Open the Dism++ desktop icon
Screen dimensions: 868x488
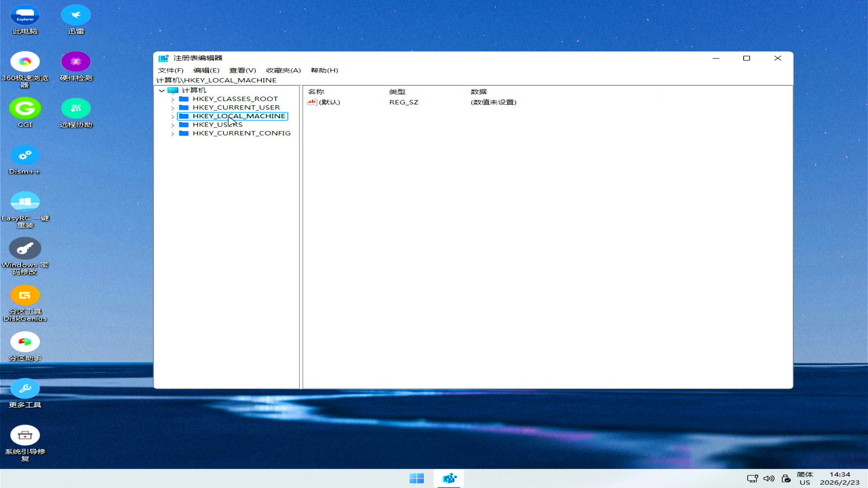click(25, 156)
